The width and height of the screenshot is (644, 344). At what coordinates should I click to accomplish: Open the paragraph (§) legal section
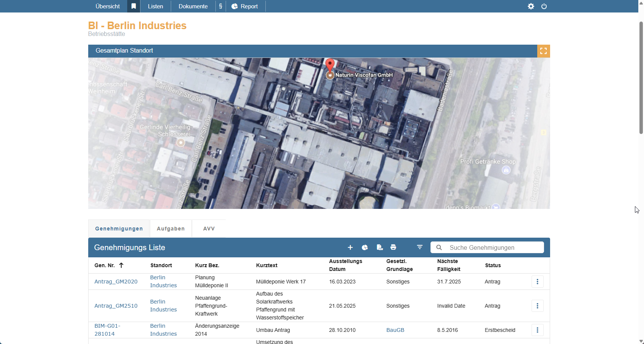pyautogui.click(x=220, y=6)
